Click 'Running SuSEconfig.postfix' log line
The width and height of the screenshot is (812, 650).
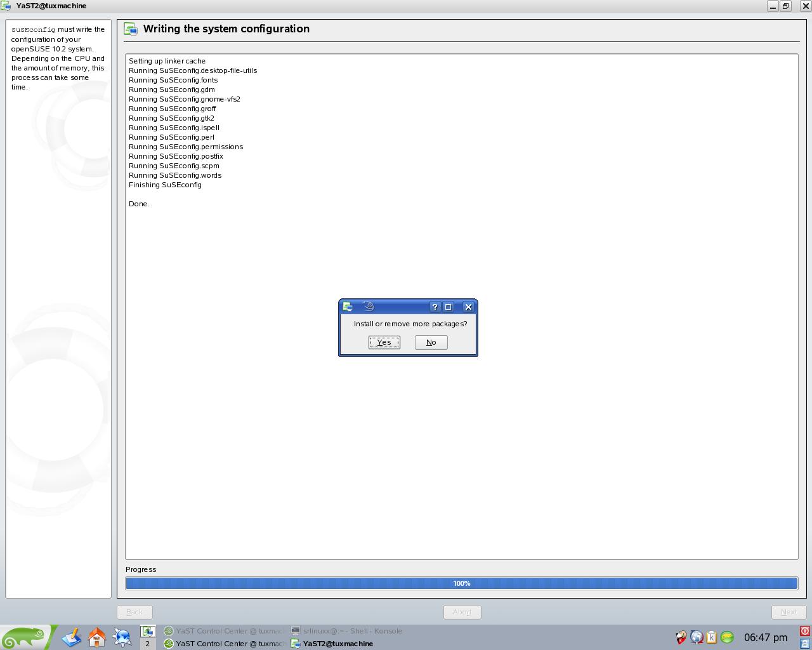tap(176, 156)
